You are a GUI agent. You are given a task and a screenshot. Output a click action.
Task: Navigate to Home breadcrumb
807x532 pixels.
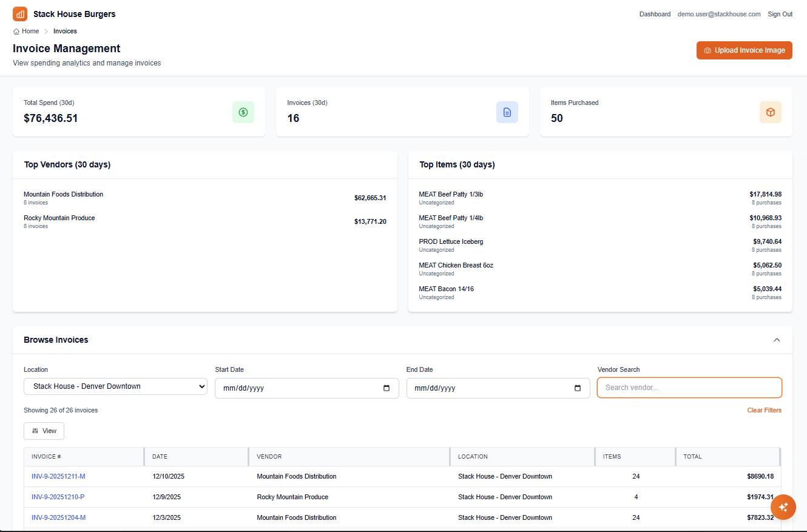pos(30,32)
